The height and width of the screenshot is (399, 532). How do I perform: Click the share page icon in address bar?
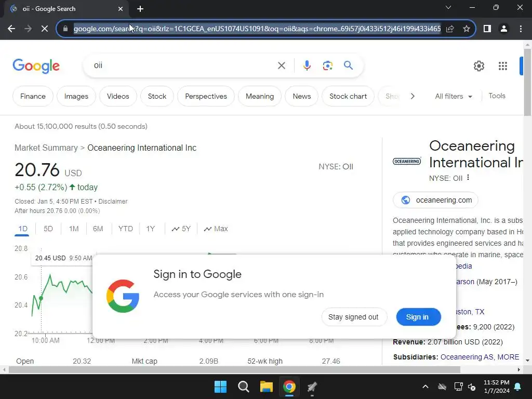tap(450, 29)
